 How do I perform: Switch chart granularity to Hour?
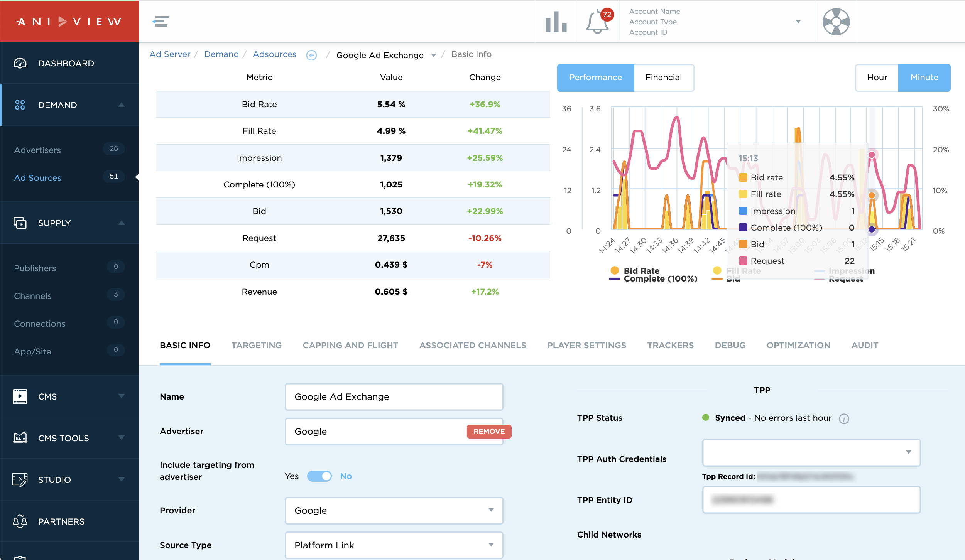coord(877,78)
